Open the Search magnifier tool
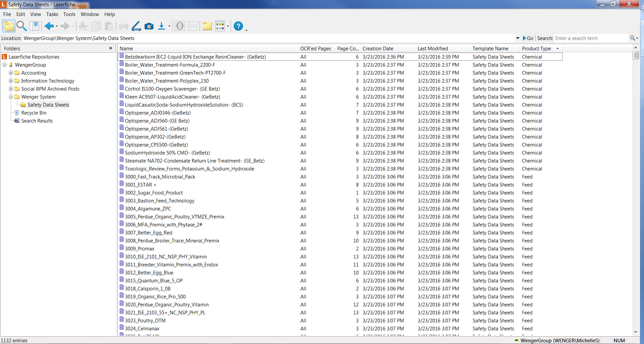This screenshot has height=344, width=644. (x=22, y=26)
